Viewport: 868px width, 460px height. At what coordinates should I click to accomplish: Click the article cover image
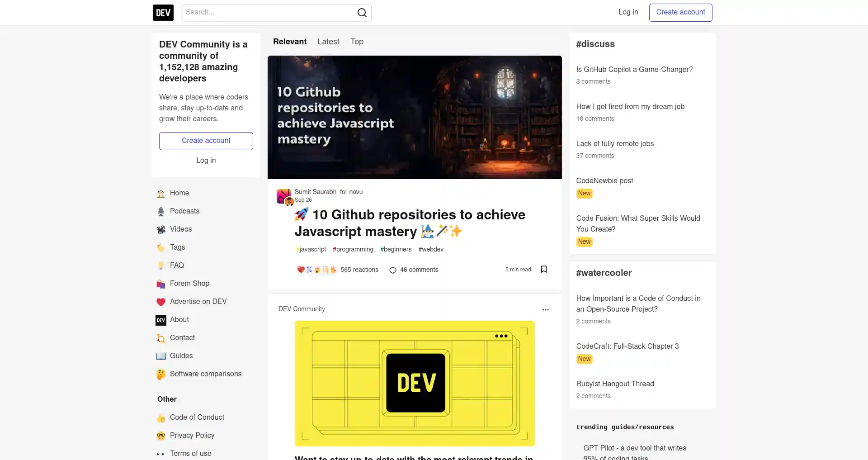415,117
